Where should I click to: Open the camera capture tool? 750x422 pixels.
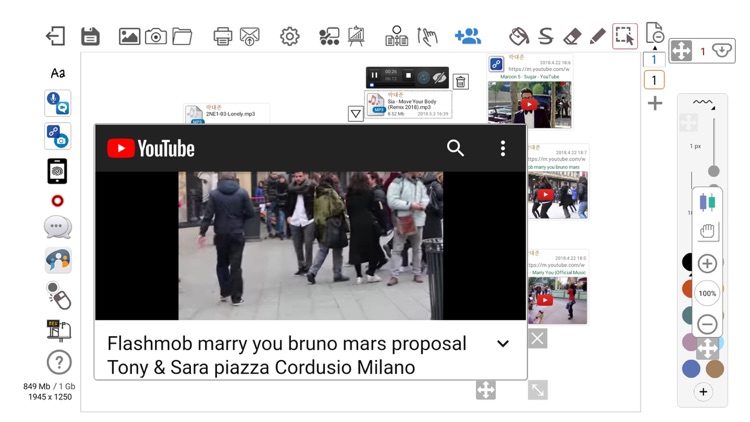pos(156,36)
